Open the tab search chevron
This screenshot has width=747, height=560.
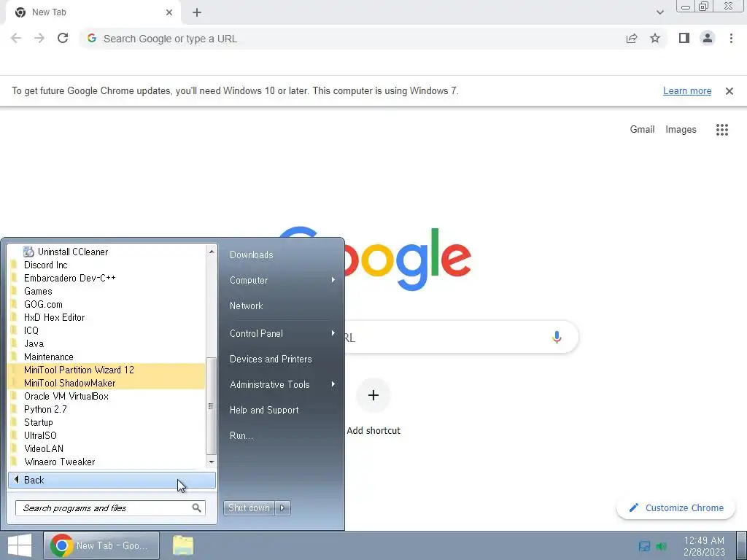pos(659,12)
